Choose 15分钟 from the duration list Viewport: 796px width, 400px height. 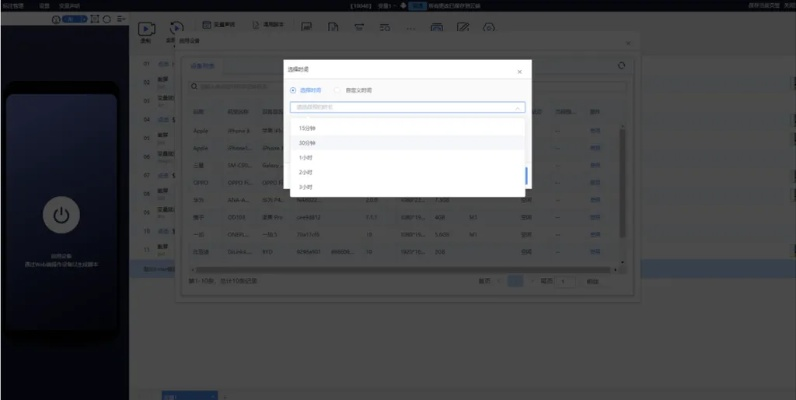pos(306,128)
